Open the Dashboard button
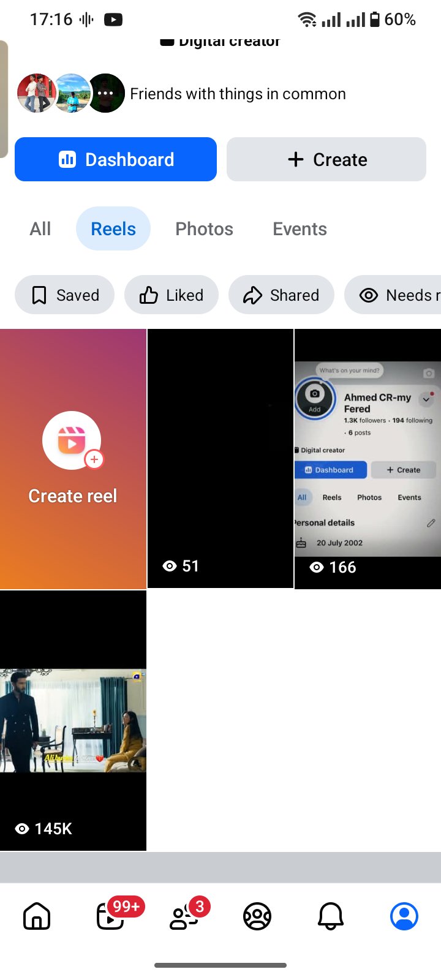The width and height of the screenshot is (441, 980). pos(116,159)
